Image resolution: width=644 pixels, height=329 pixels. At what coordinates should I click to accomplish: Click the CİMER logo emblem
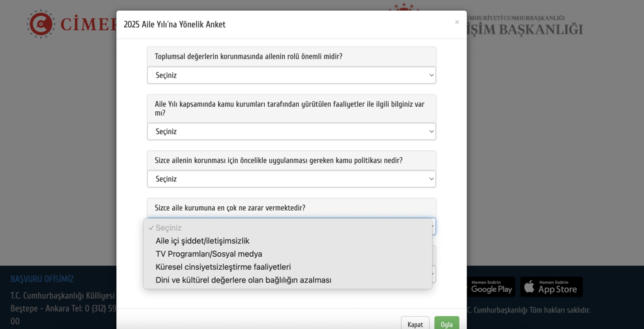[41, 24]
